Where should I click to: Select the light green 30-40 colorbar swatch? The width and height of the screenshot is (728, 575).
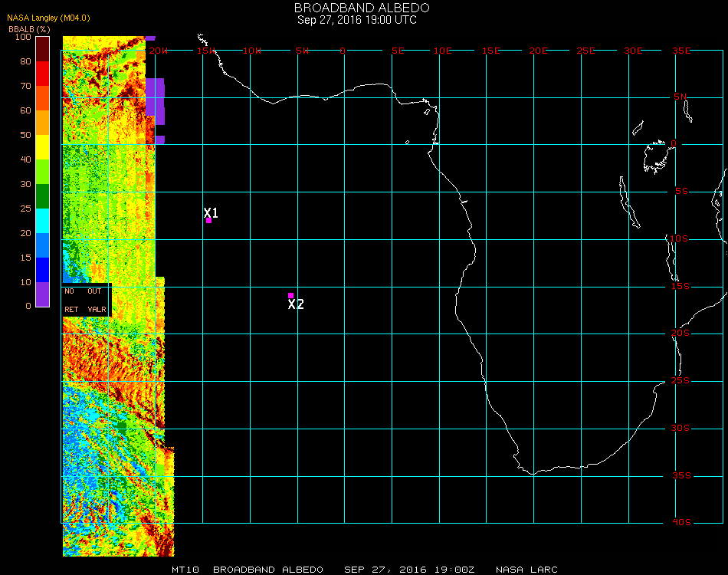pos(42,172)
